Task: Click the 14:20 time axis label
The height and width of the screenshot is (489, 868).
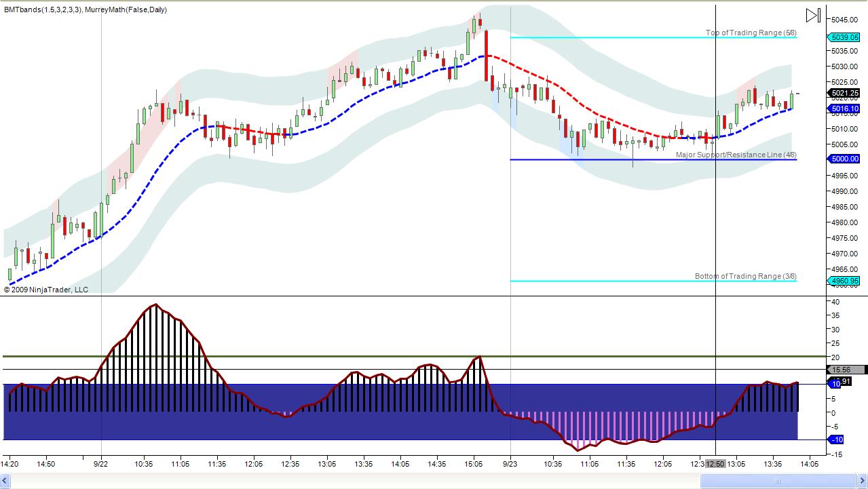Action: [x=10, y=464]
